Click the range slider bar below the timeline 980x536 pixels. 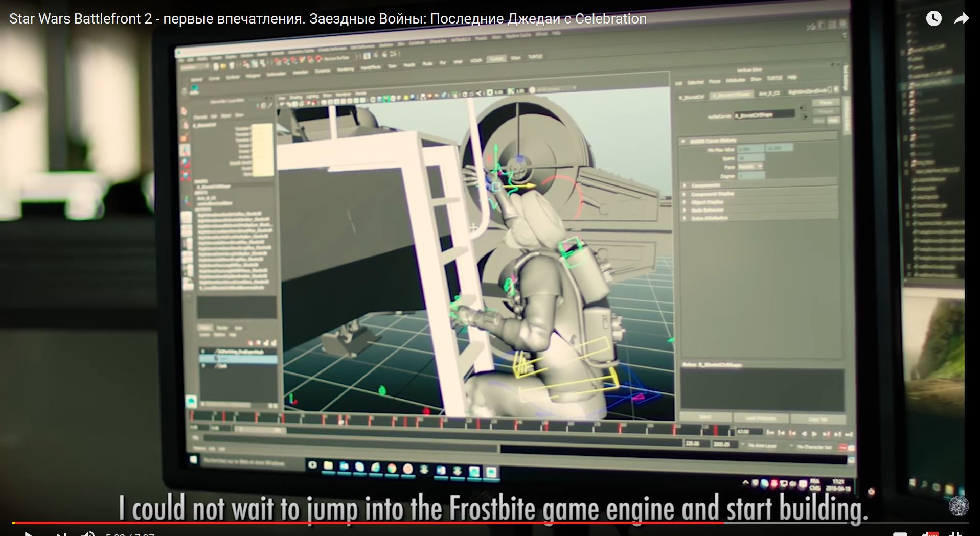tap(261, 429)
